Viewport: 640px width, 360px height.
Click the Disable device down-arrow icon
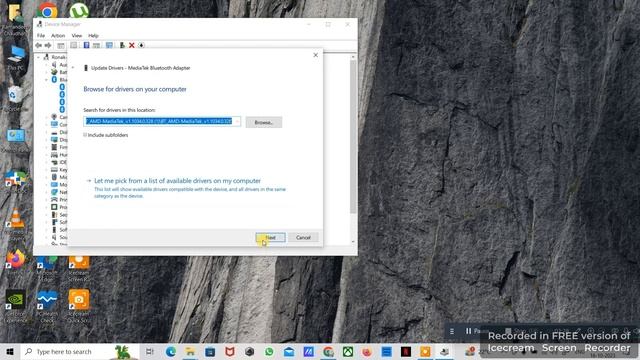(x=141, y=45)
